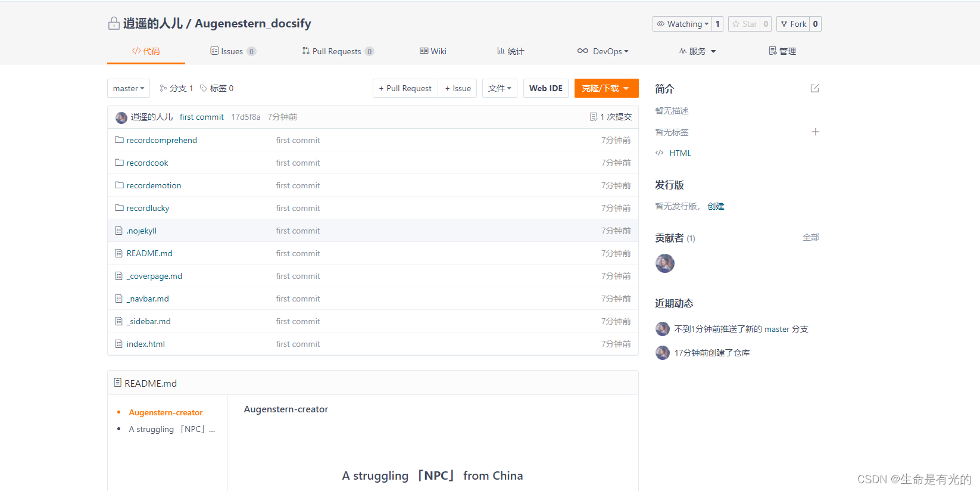Image resolution: width=980 pixels, height=491 pixels.
Task: Click the index.html file icon
Action: [x=119, y=344]
